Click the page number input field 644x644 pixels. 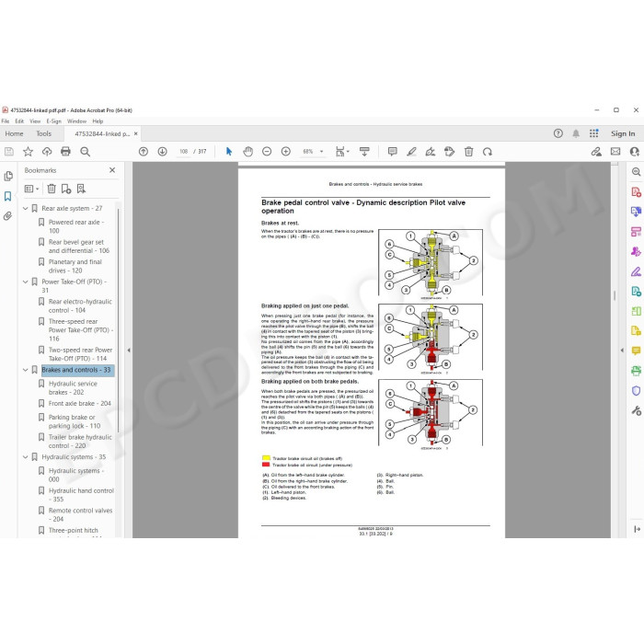[183, 152]
